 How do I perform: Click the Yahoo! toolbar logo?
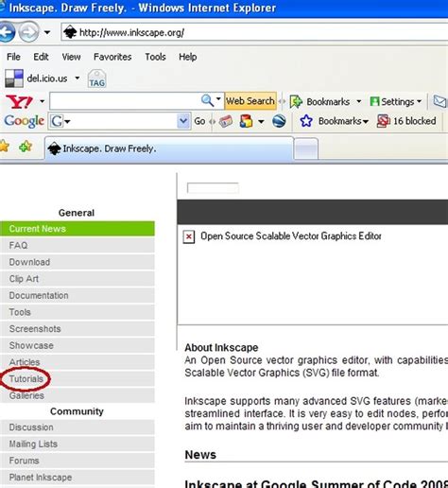(x=20, y=101)
